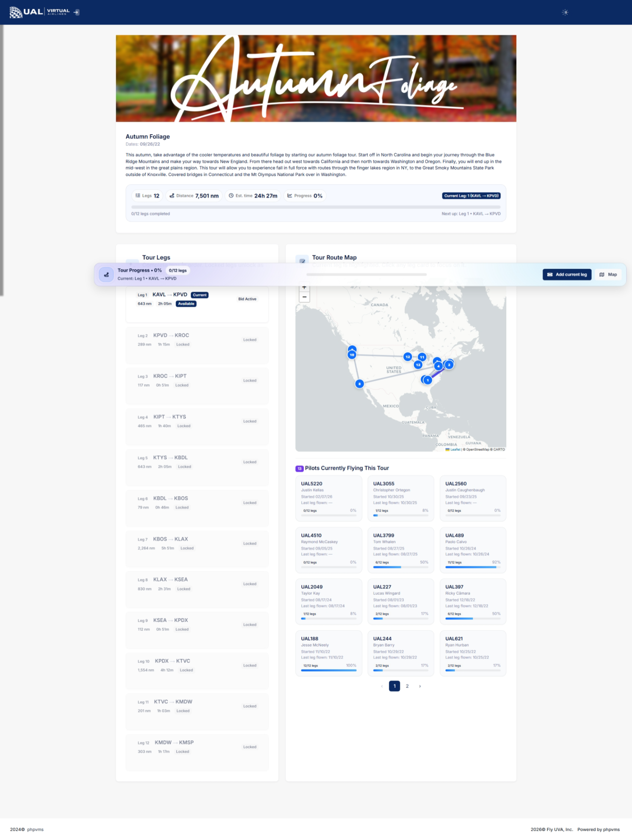The width and height of the screenshot is (632, 840).
Task: Toggle the light/dark theme sun icon
Action: [x=565, y=12]
